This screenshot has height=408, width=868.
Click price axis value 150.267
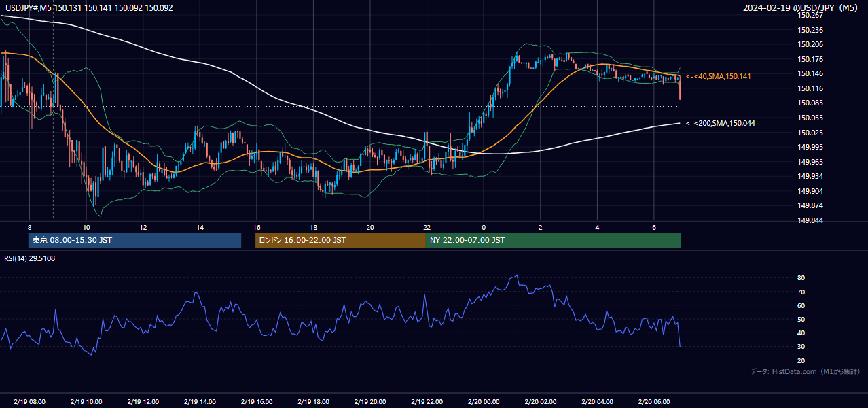pyautogui.click(x=810, y=15)
